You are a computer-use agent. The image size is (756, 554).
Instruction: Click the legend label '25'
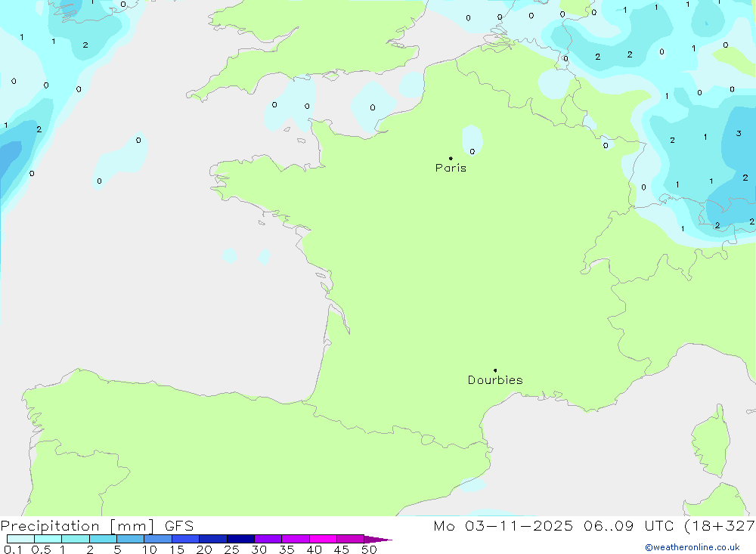point(231,549)
